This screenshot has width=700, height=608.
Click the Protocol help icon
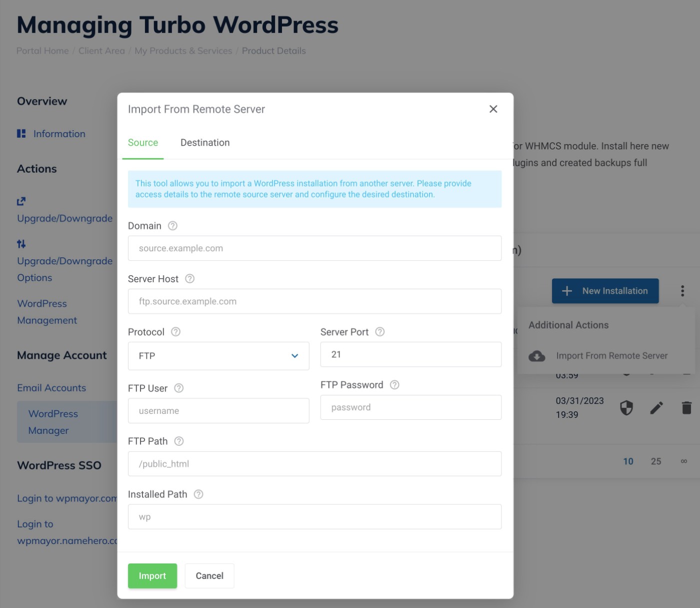click(x=175, y=332)
